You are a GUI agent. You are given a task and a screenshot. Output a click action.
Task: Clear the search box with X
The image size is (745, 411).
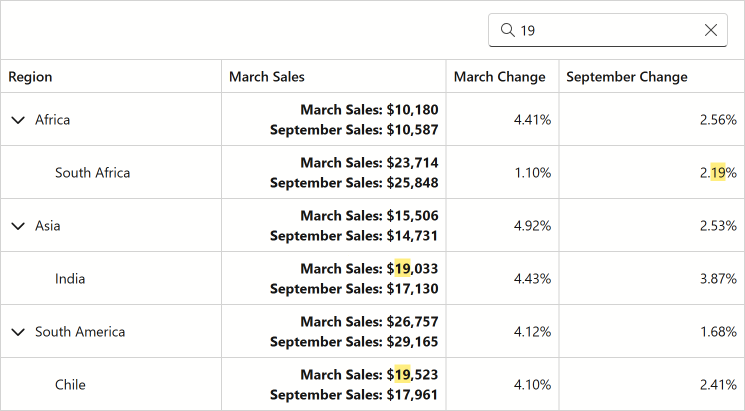click(x=711, y=30)
